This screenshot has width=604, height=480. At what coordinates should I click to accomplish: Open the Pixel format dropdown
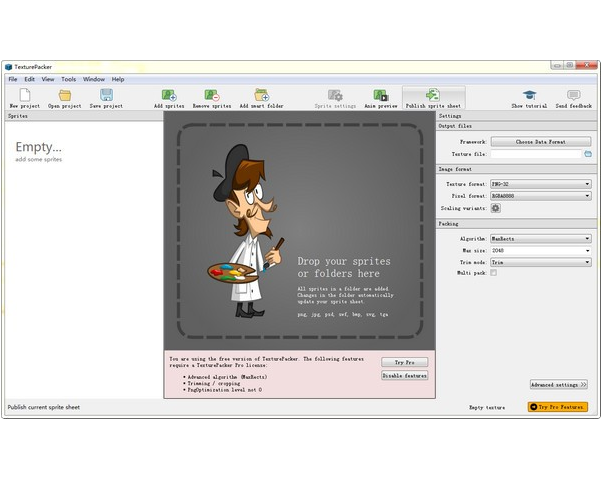point(541,196)
